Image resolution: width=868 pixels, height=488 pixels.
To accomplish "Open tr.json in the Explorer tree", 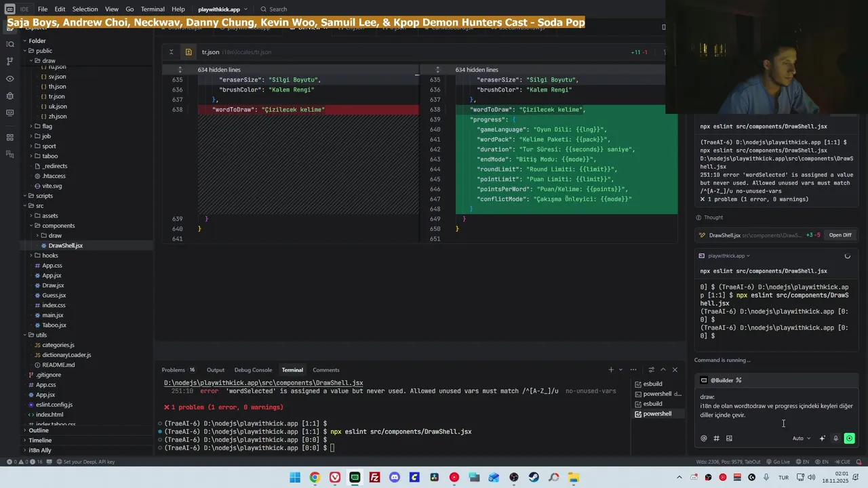I will 57,97.
